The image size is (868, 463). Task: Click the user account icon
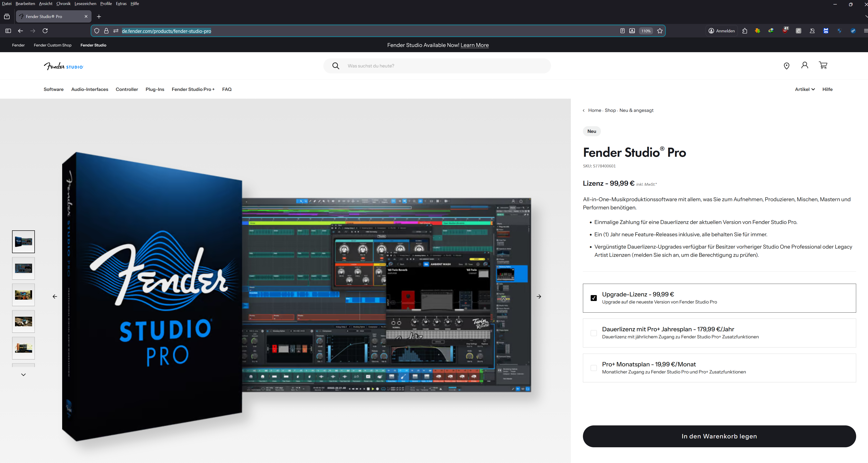coord(805,65)
